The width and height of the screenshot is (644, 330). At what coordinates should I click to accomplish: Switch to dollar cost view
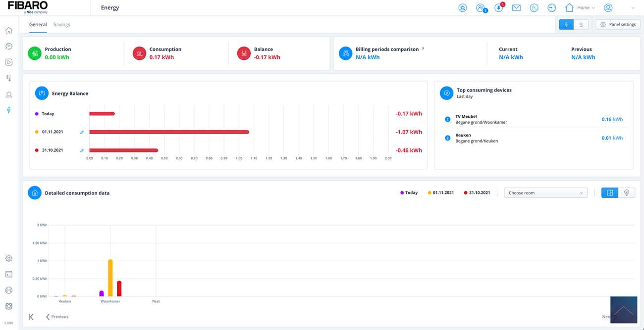pos(581,24)
